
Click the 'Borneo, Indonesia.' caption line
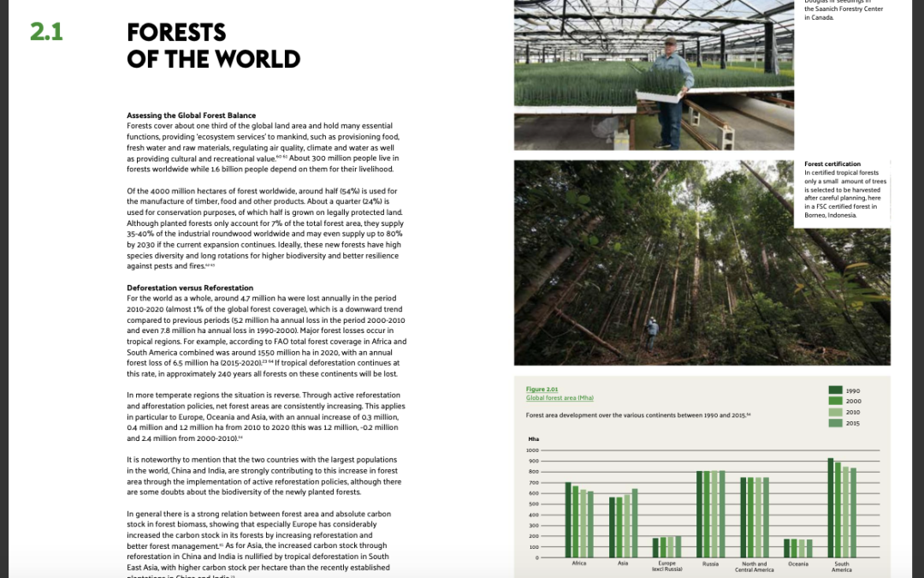click(x=830, y=215)
